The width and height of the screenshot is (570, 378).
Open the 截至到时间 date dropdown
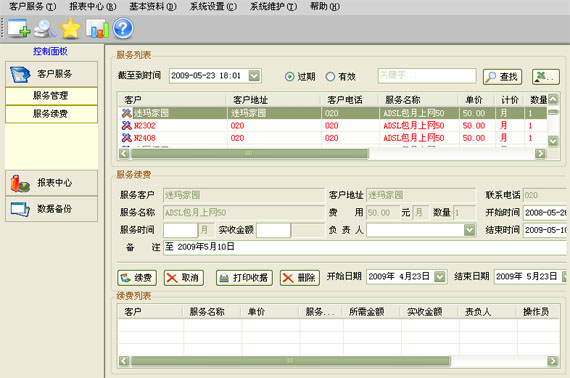click(254, 76)
